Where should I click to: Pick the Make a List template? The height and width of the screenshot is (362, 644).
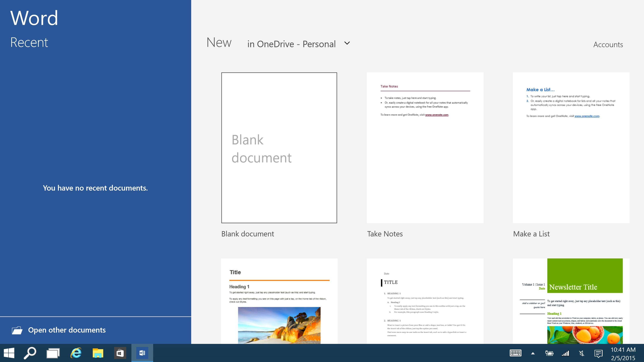point(571,148)
